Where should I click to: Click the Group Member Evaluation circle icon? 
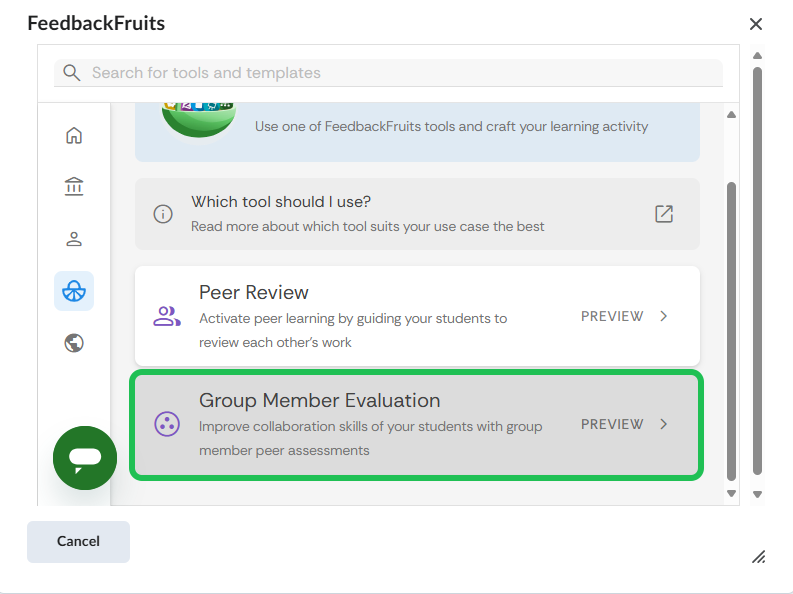point(167,424)
